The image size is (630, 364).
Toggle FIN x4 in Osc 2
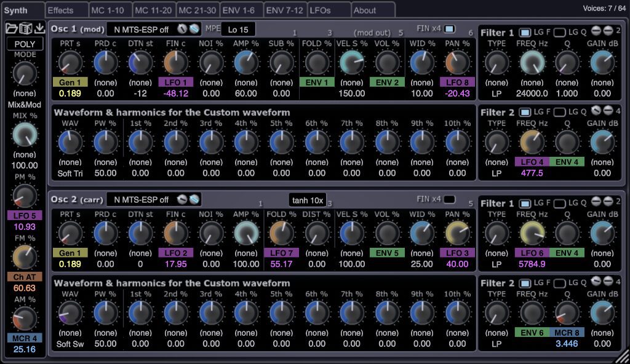point(450,199)
